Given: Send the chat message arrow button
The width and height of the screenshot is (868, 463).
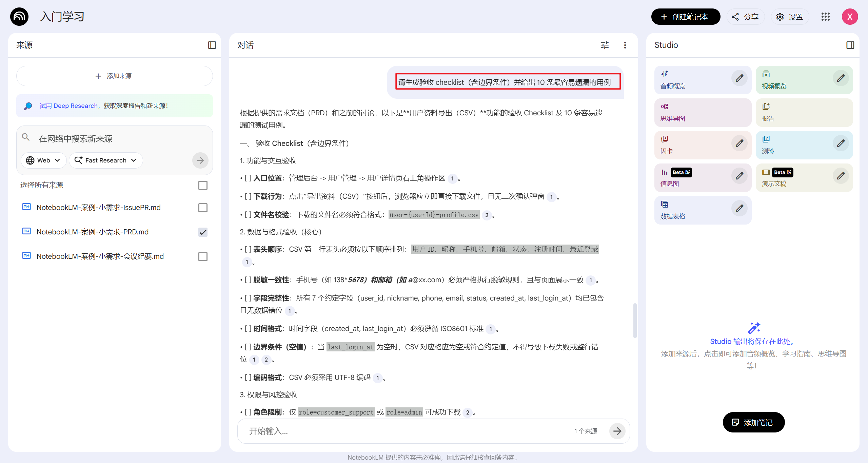Looking at the screenshot, I should (x=617, y=431).
